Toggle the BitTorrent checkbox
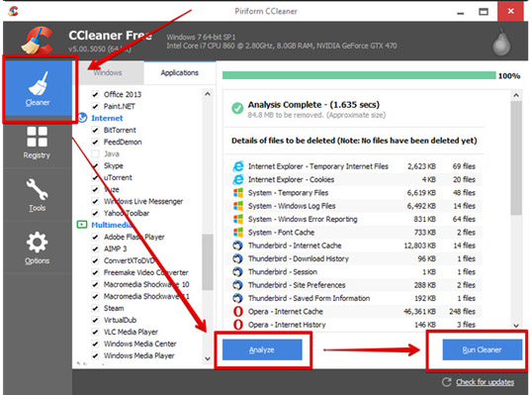 pos(95,130)
